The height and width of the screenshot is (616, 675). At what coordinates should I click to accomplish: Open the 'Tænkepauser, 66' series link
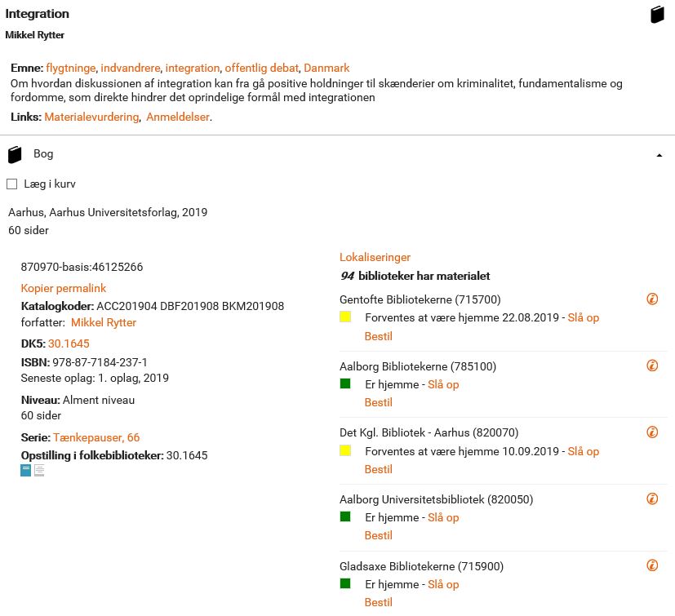pyautogui.click(x=96, y=438)
